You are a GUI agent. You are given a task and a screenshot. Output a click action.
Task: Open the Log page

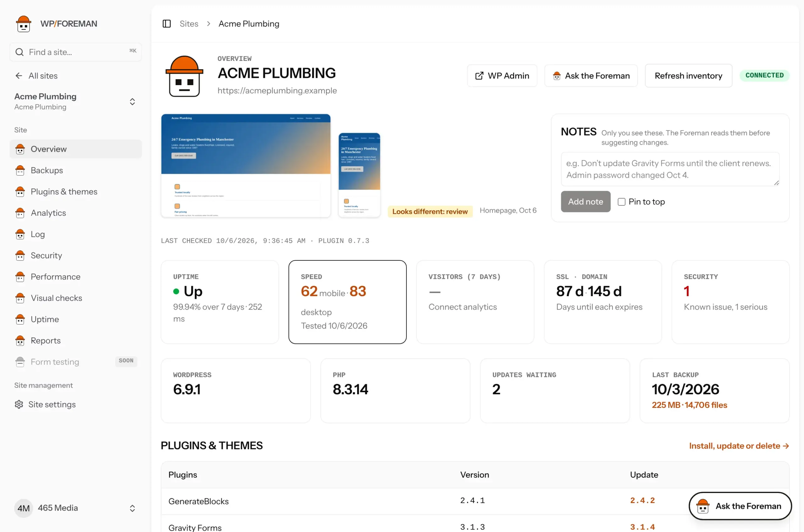pos(76,234)
